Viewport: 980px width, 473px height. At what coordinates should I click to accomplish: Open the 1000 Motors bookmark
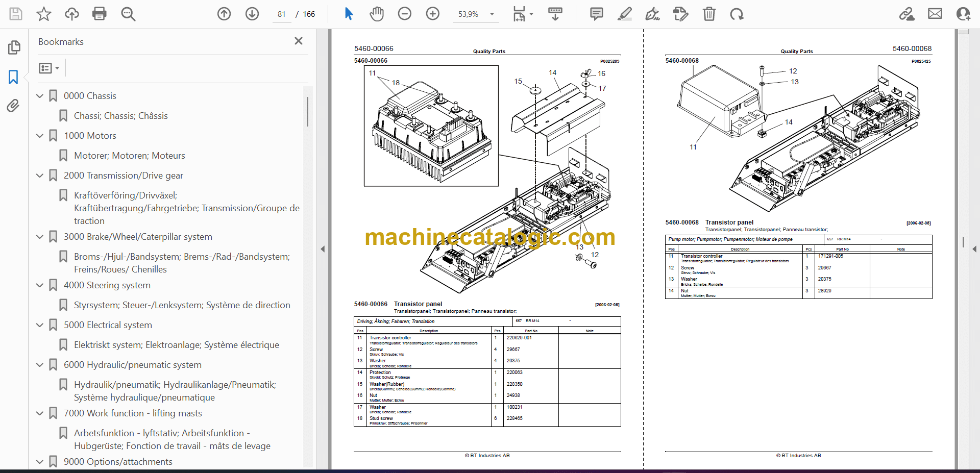(90, 136)
